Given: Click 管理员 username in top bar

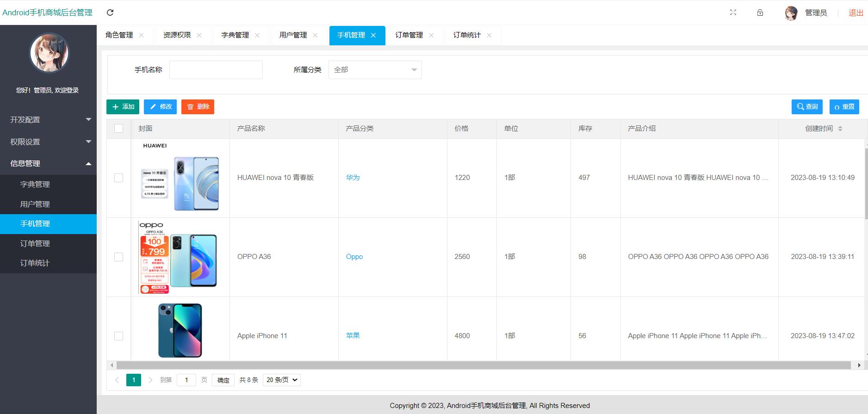Looking at the screenshot, I should point(816,13).
